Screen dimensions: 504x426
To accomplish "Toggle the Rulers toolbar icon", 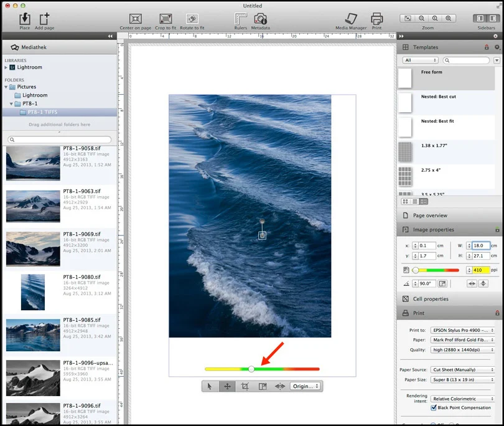I will coord(240,19).
